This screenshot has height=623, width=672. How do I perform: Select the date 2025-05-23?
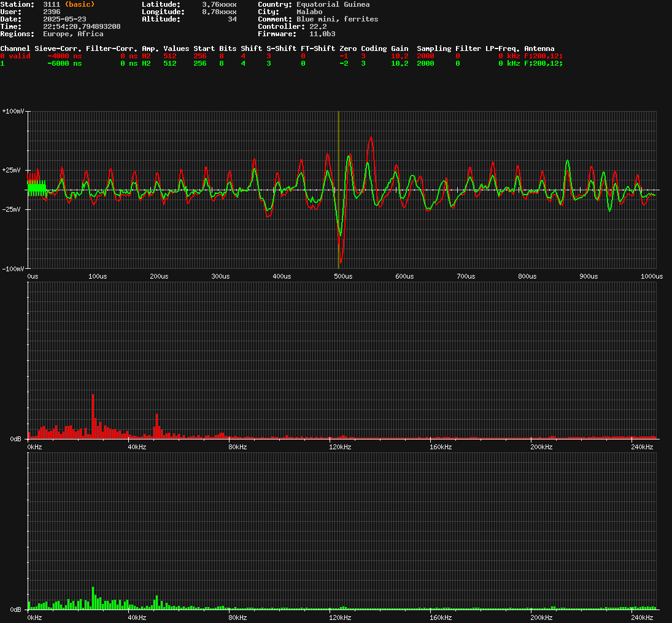click(64, 19)
